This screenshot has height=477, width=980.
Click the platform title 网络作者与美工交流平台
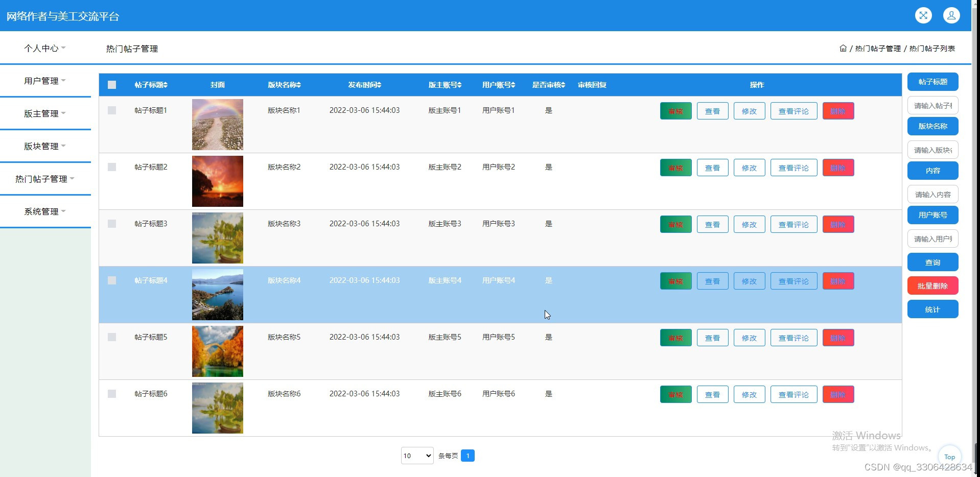[x=62, y=16]
